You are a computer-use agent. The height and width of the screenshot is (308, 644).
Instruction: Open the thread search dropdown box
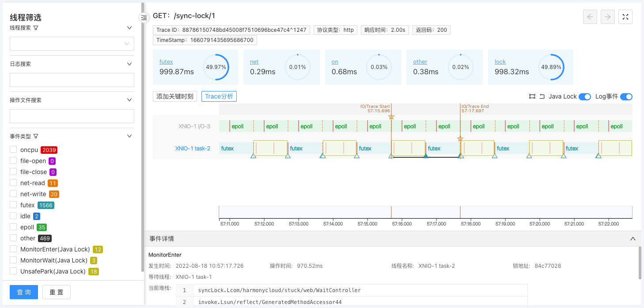(x=72, y=44)
